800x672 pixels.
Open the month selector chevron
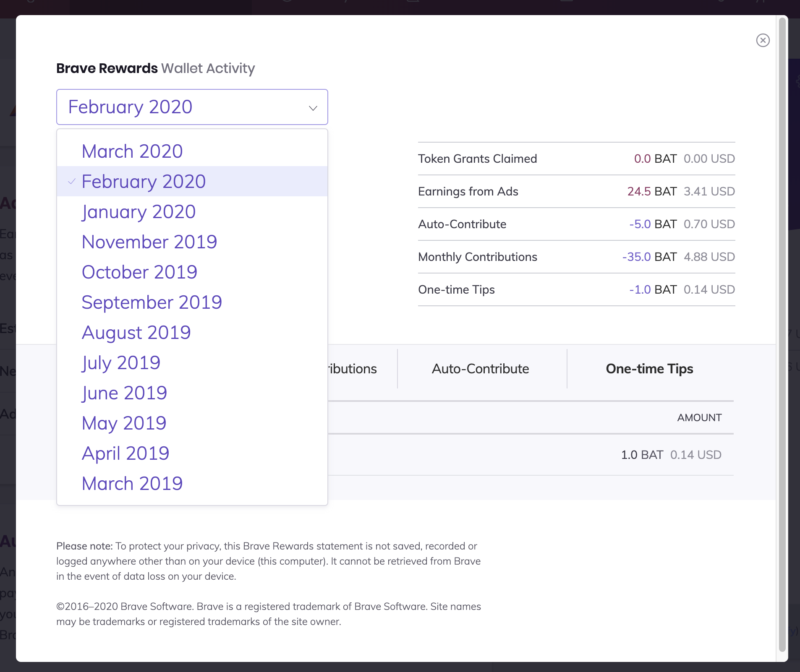[x=312, y=107]
